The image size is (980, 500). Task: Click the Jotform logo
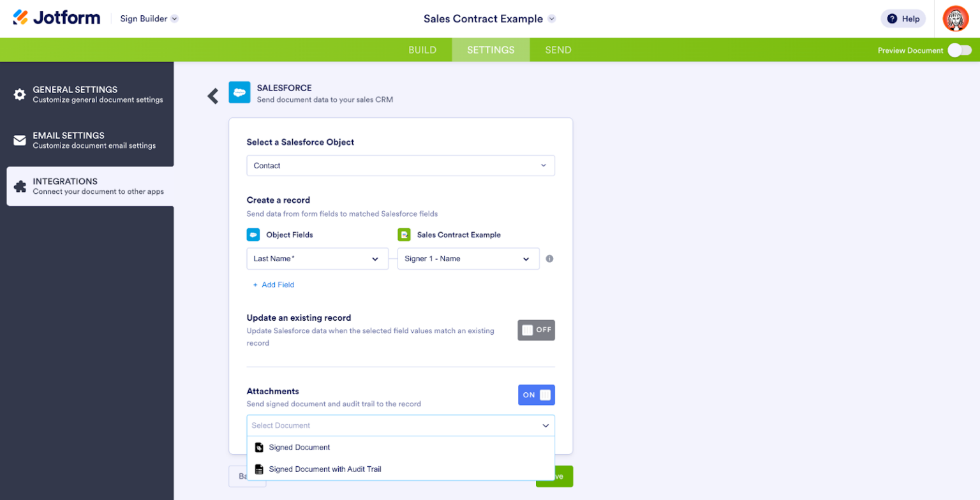point(56,17)
